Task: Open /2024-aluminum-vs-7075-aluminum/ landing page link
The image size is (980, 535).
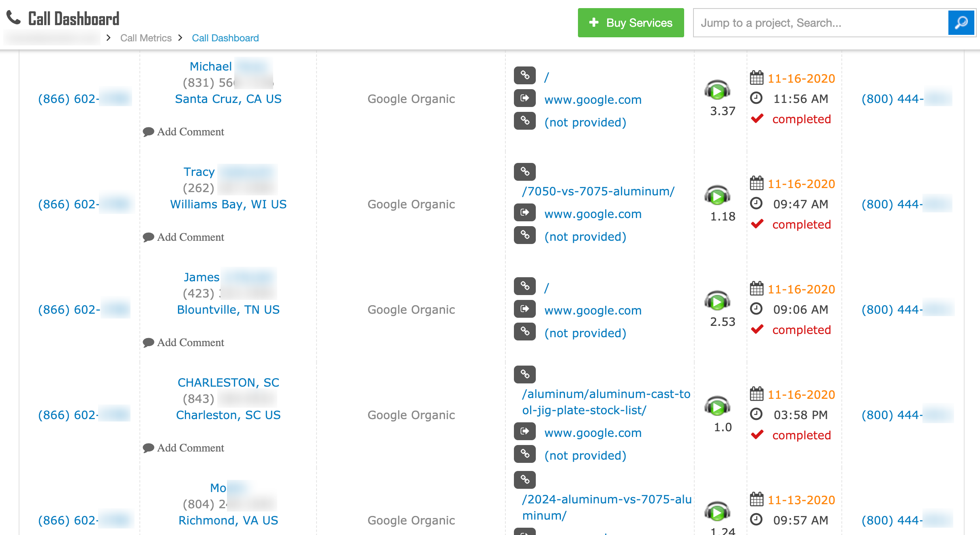Action: pyautogui.click(x=607, y=507)
